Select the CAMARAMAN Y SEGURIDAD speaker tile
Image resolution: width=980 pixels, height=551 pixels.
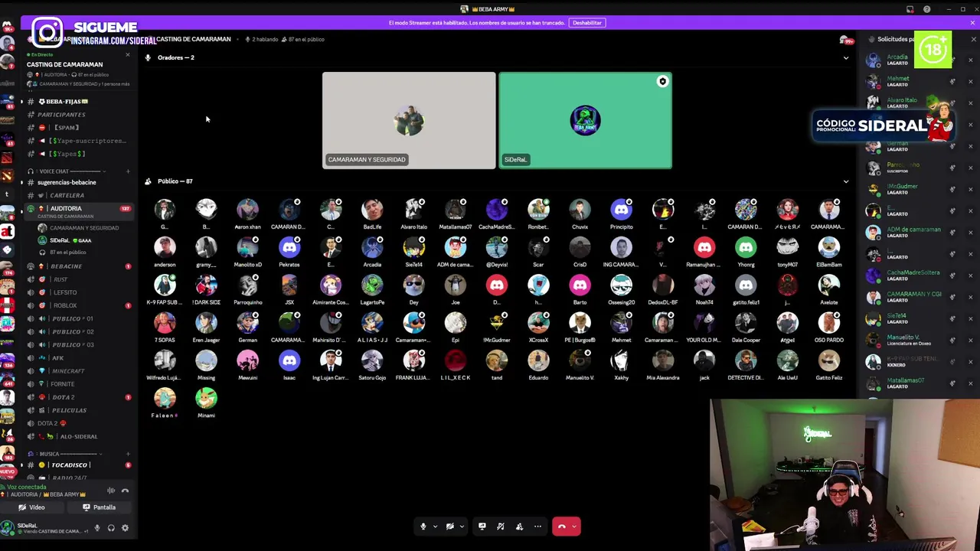click(409, 120)
